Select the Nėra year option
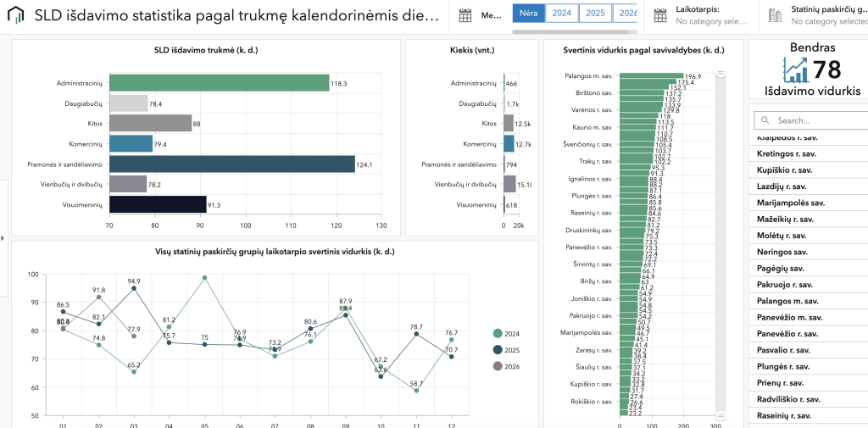This screenshot has width=868, height=428. pyautogui.click(x=526, y=13)
